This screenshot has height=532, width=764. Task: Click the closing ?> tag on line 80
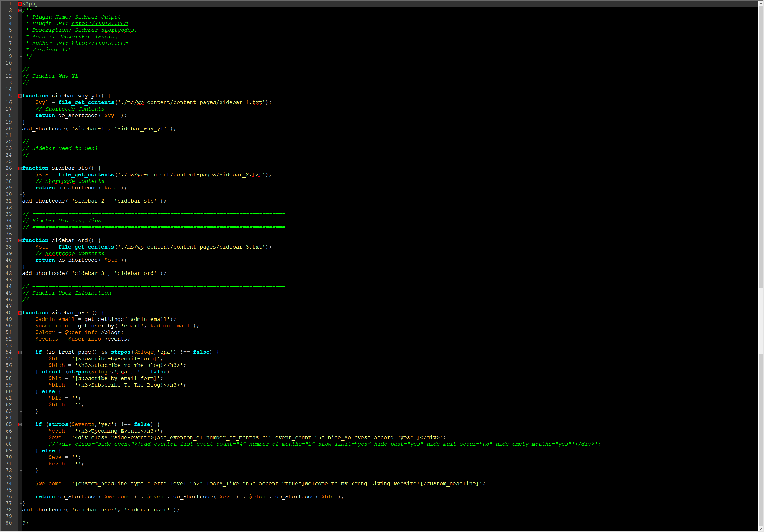(x=26, y=523)
